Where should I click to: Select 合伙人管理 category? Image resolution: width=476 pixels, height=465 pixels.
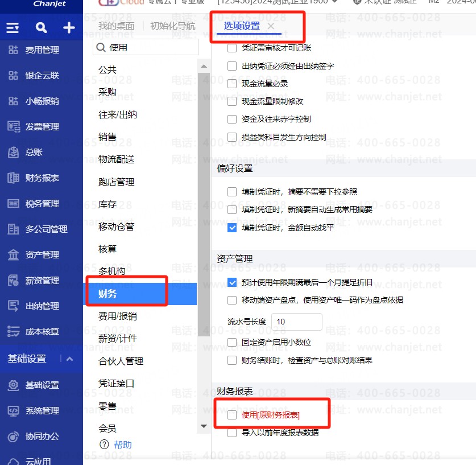[121, 361]
